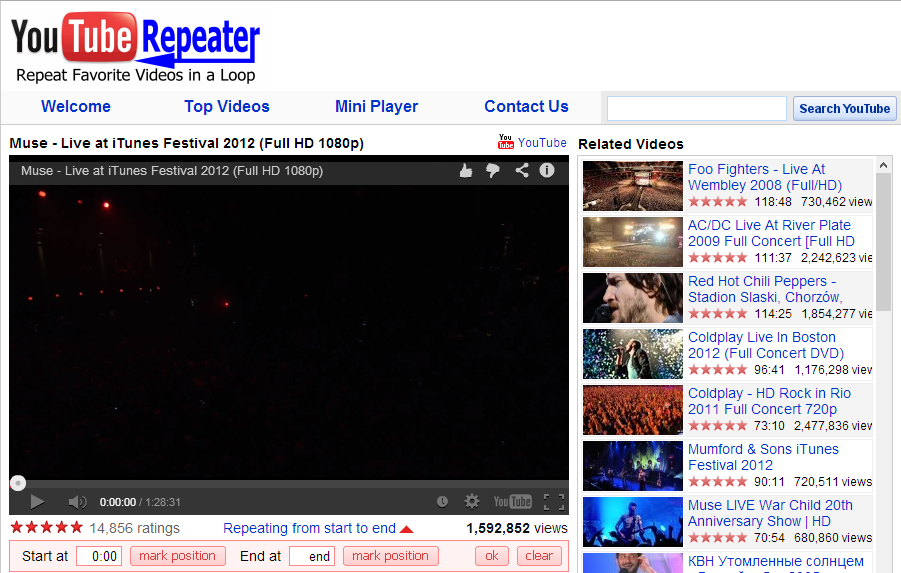
Task: Click the search text field
Action: tap(696, 109)
